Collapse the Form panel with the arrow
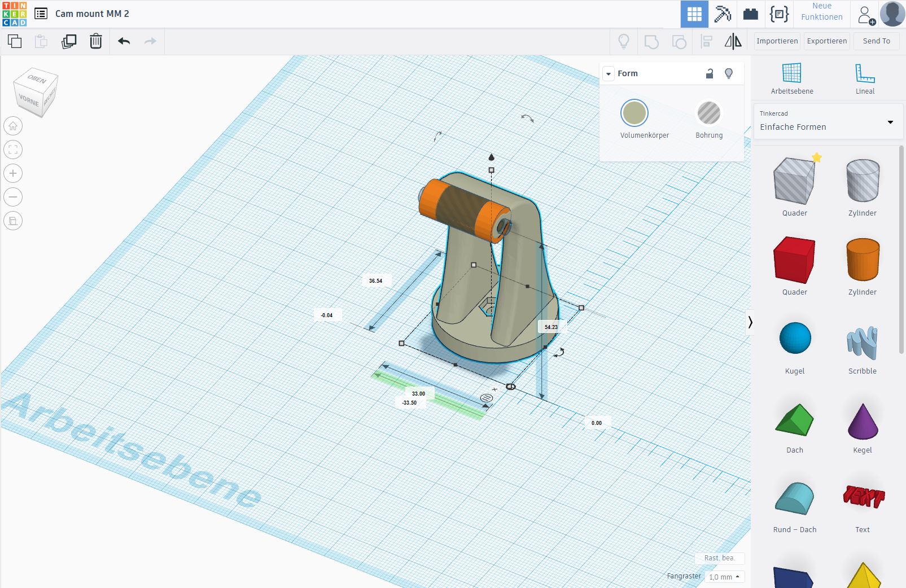 (x=609, y=74)
